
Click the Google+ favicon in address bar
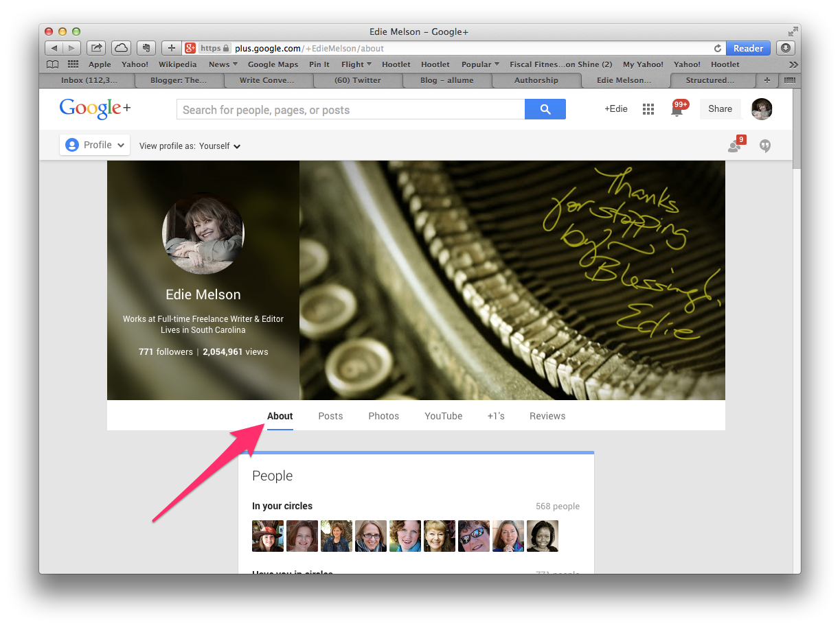coord(191,48)
